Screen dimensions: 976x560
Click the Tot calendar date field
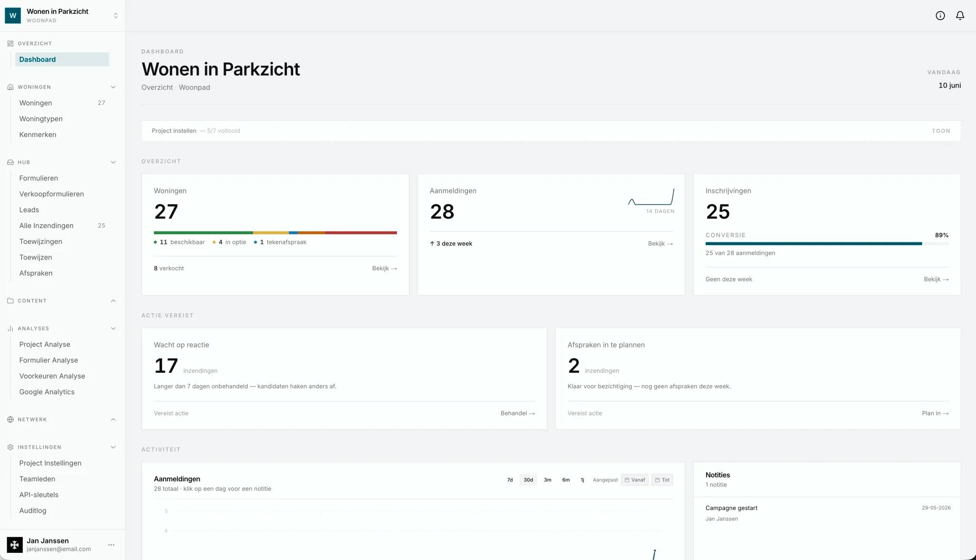click(x=662, y=480)
